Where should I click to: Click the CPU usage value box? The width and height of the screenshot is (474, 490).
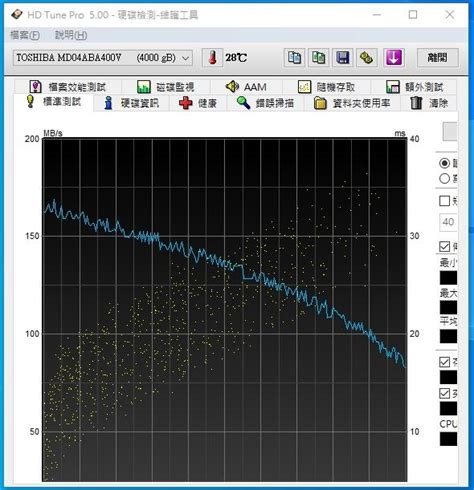449,439
